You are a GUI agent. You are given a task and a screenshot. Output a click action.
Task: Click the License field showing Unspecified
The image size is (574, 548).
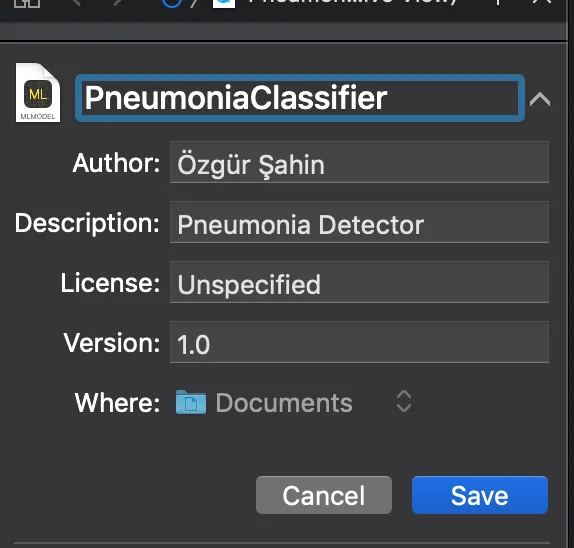359,282
